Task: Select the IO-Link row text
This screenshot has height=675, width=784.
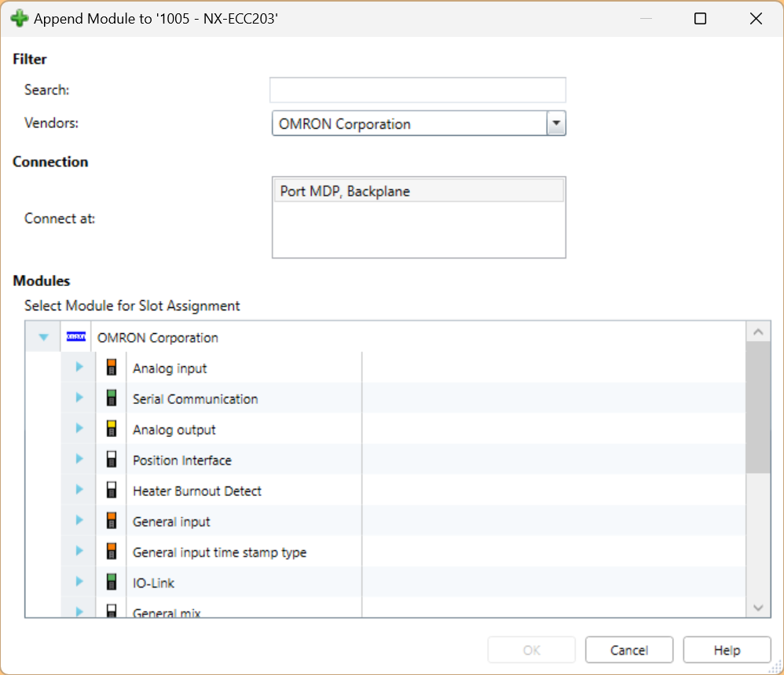Action: point(153,583)
